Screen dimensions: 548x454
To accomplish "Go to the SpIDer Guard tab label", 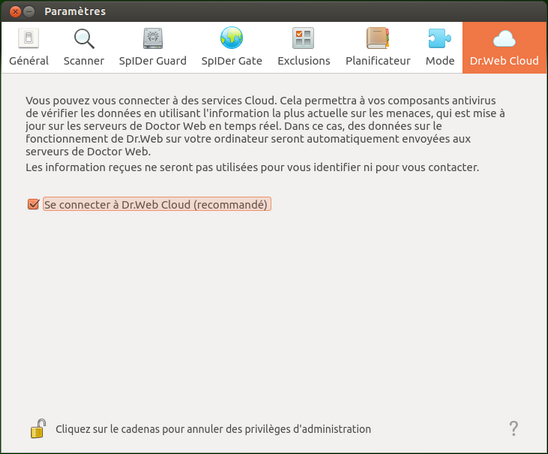I will pyautogui.click(x=153, y=61).
